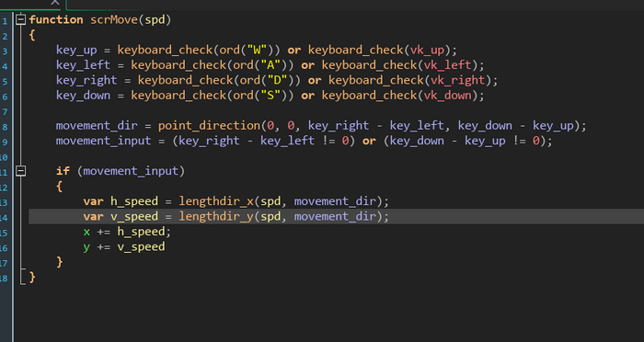Click the y += v_speed statement

(124, 246)
